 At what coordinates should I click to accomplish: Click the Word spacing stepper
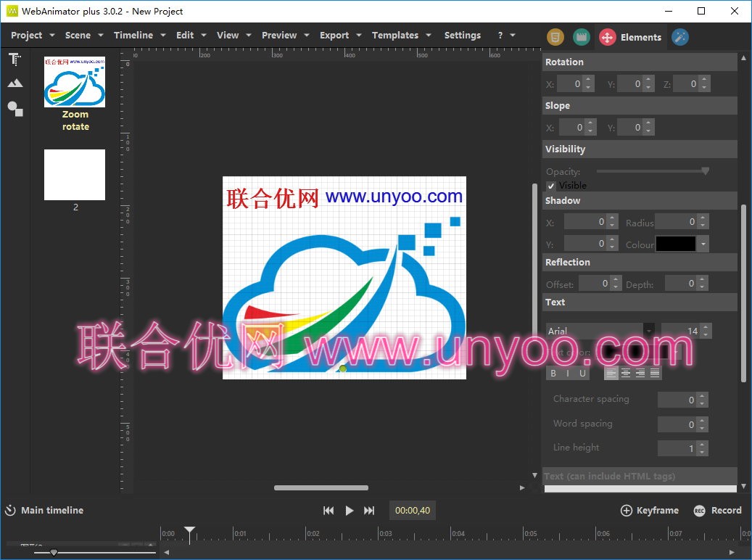(x=702, y=424)
